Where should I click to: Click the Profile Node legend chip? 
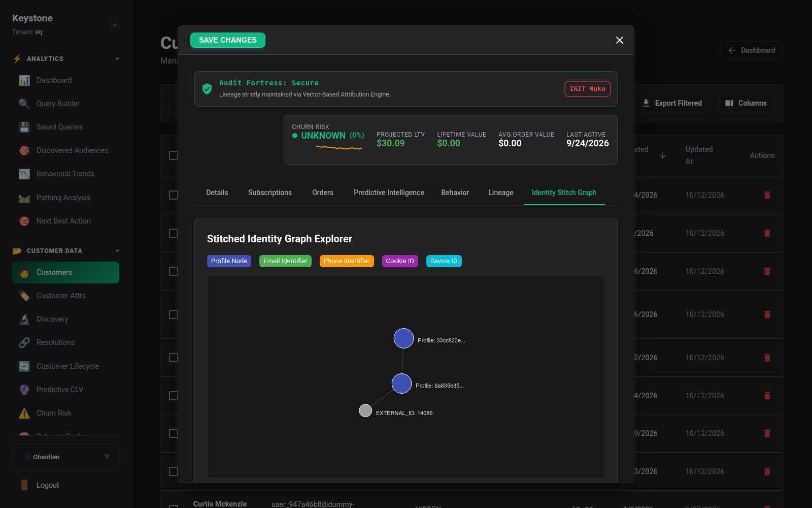[x=229, y=261]
